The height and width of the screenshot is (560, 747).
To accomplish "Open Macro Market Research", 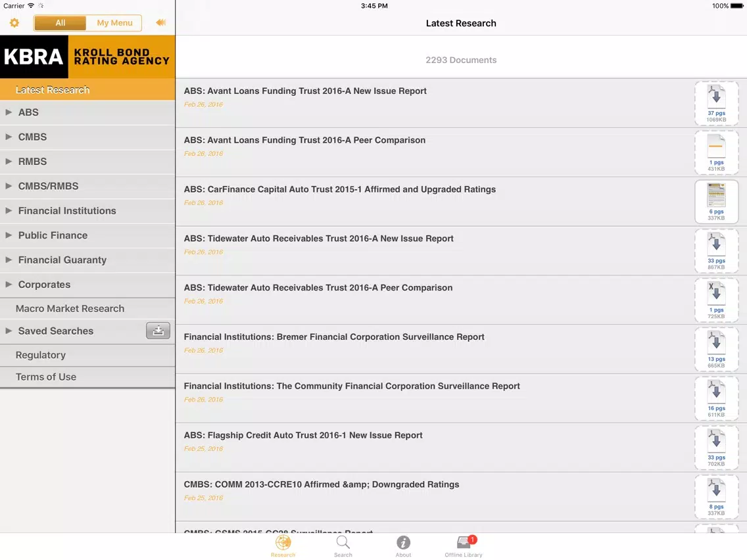I will pyautogui.click(x=87, y=308).
